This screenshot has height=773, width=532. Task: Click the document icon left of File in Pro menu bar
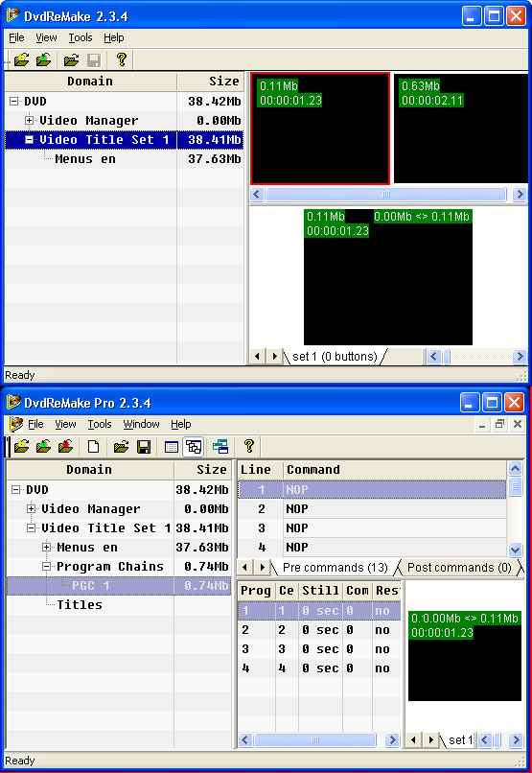tap(15, 424)
